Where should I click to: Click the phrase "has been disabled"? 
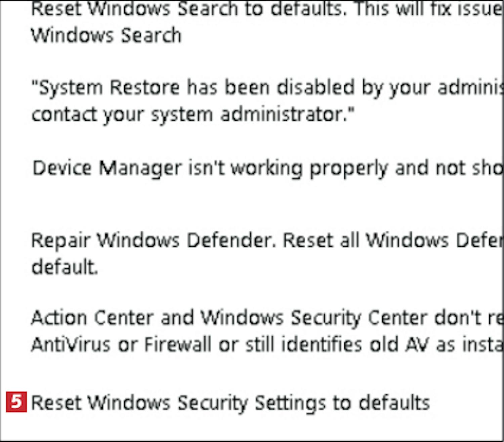[270, 87]
